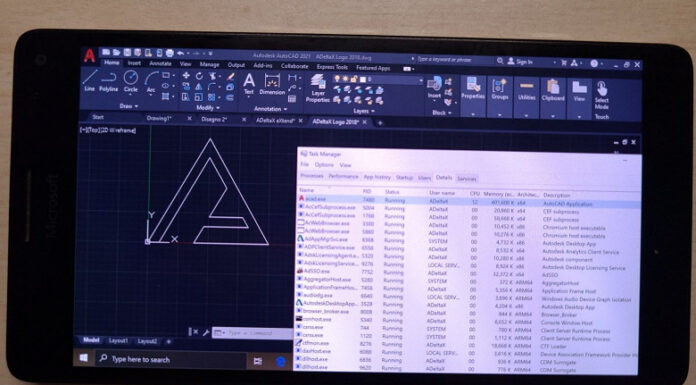Toggle layer on/off lightbulb icon
Image resolution: width=696 pixels, height=385 pixels.
click(x=337, y=79)
